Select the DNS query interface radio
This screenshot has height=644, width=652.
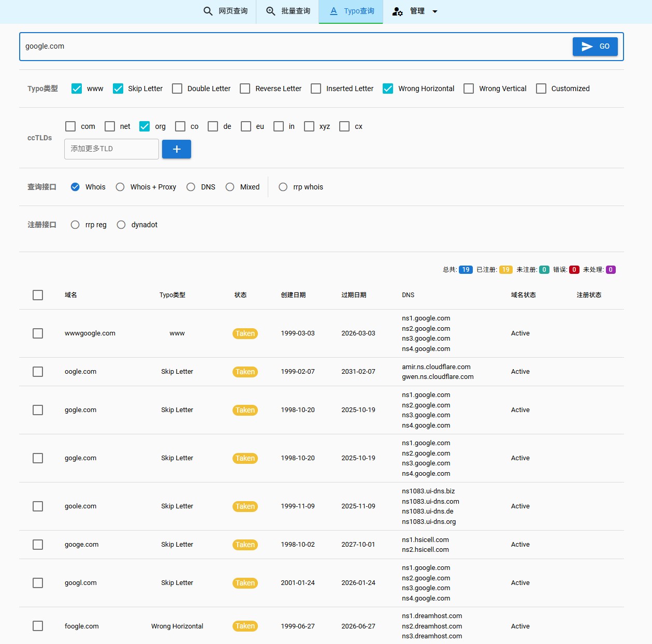click(191, 187)
